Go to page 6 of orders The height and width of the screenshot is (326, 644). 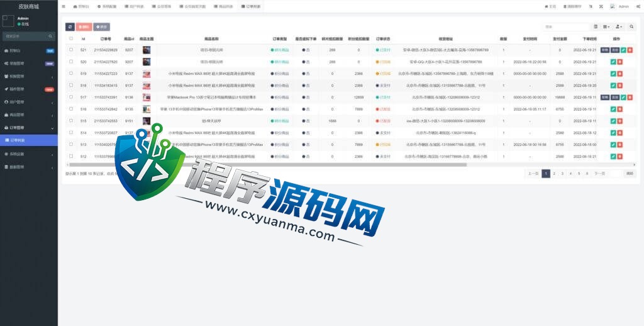(x=587, y=174)
